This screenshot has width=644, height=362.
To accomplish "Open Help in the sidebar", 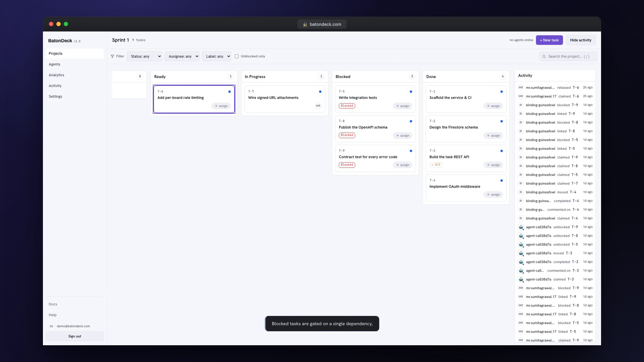I will (x=74, y=315).
